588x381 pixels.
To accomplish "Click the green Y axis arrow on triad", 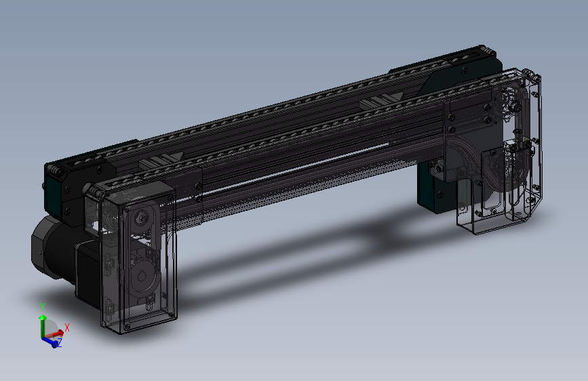I will click(x=42, y=325).
